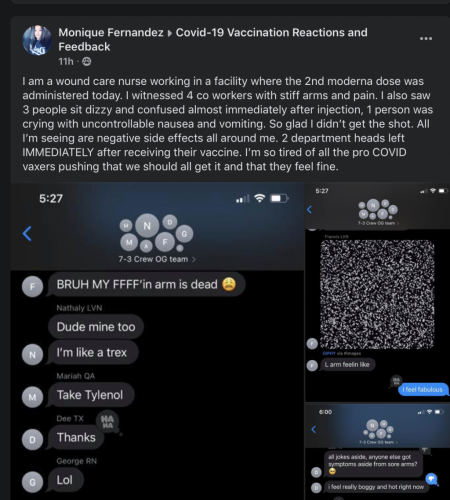The height and width of the screenshot is (500, 450).
Task: Tap back arrow in the 6:00 screenshot
Action: (313, 429)
